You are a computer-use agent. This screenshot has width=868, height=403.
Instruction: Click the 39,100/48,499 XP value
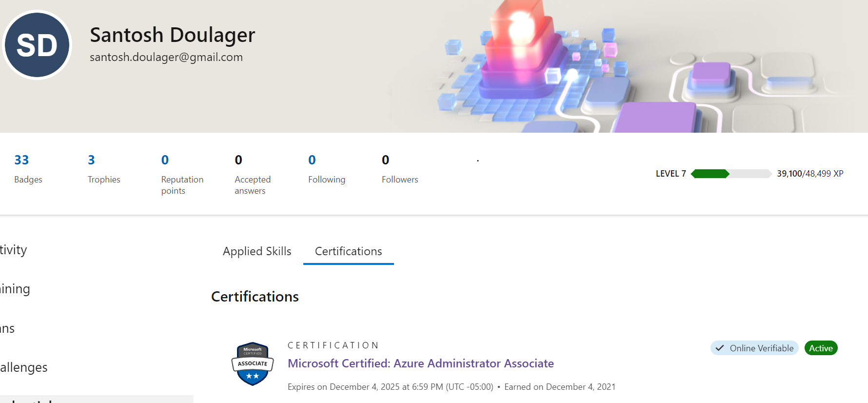810,174
